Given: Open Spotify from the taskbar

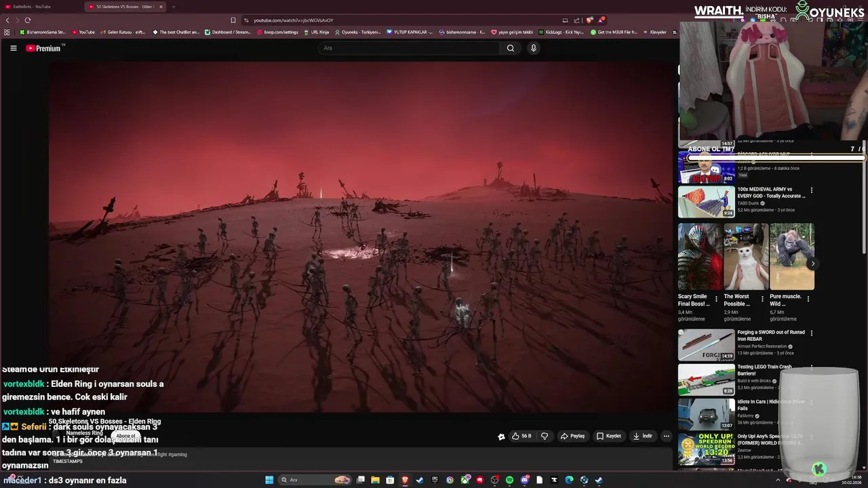Looking at the screenshot, I should pyautogui.click(x=509, y=480).
